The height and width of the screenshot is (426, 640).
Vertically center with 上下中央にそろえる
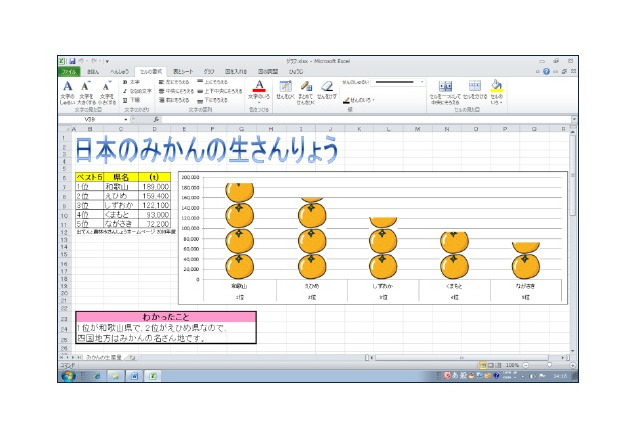pyautogui.click(x=220, y=91)
